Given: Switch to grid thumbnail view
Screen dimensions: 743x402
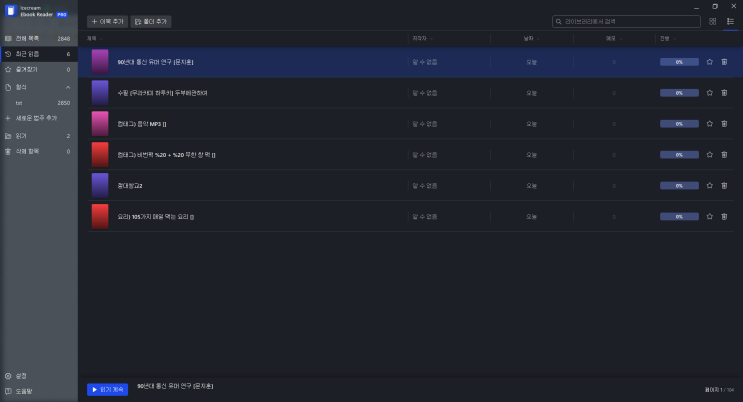Looking at the screenshot, I should (x=712, y=21).
